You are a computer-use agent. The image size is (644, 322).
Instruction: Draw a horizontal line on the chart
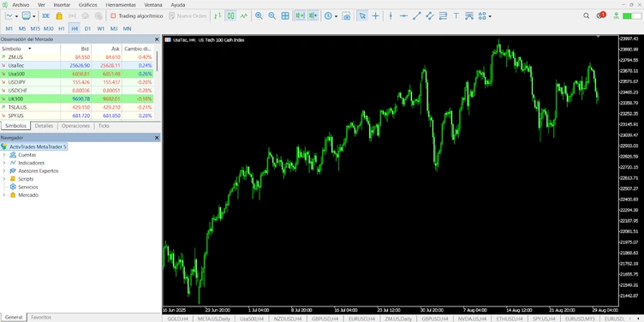point(403,16)
